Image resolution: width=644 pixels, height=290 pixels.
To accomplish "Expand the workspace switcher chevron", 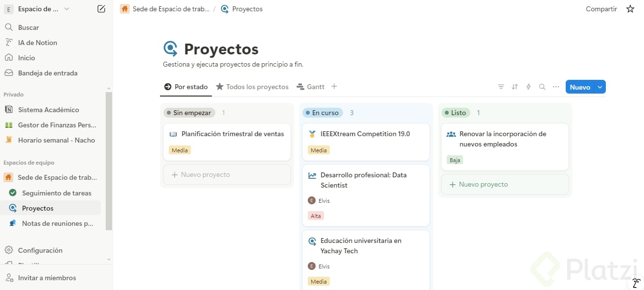I will [x=67, y=9].
